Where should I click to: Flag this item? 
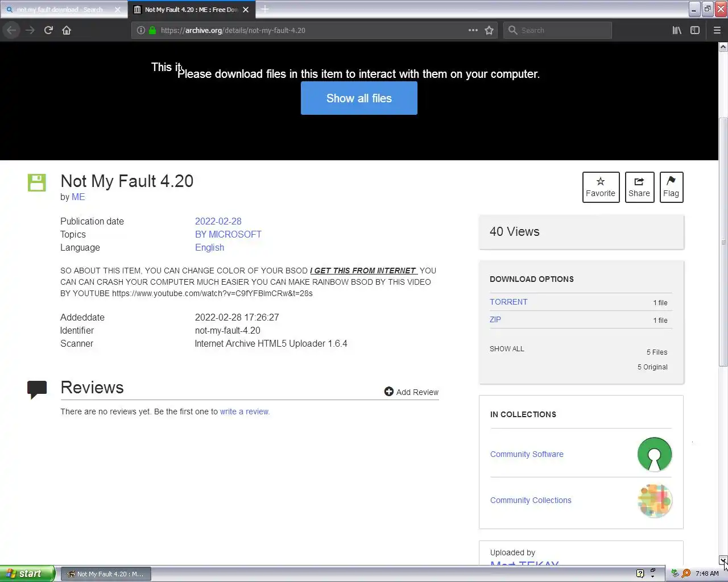click(x=671, y=187)
